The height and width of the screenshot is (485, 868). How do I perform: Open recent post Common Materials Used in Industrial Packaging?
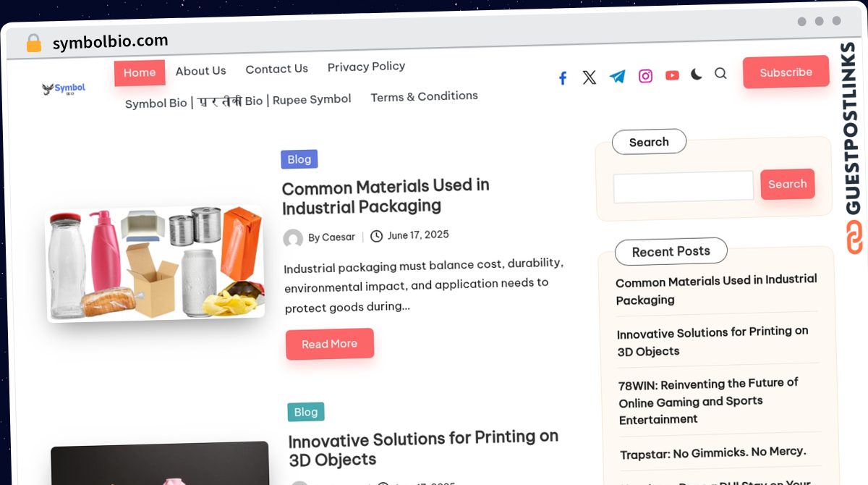tap(716, 290)
